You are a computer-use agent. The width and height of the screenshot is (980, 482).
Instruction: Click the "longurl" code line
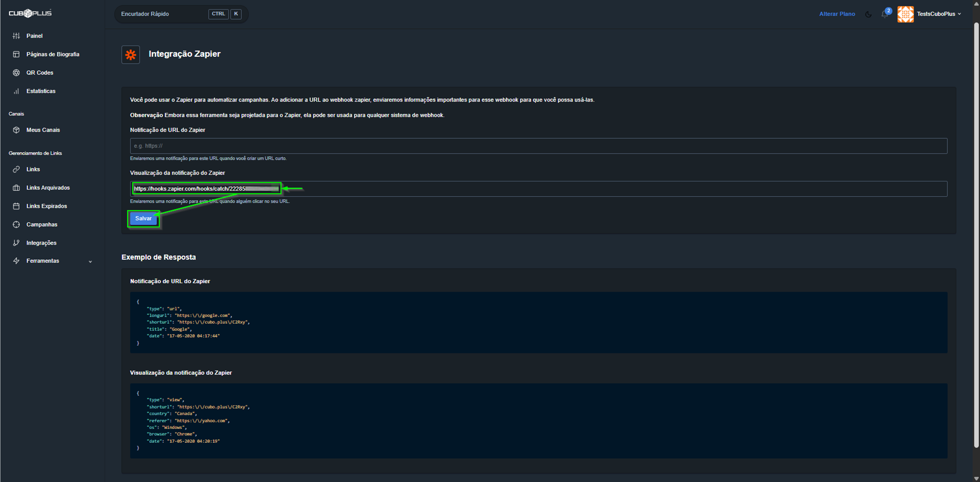coord(189,315)
